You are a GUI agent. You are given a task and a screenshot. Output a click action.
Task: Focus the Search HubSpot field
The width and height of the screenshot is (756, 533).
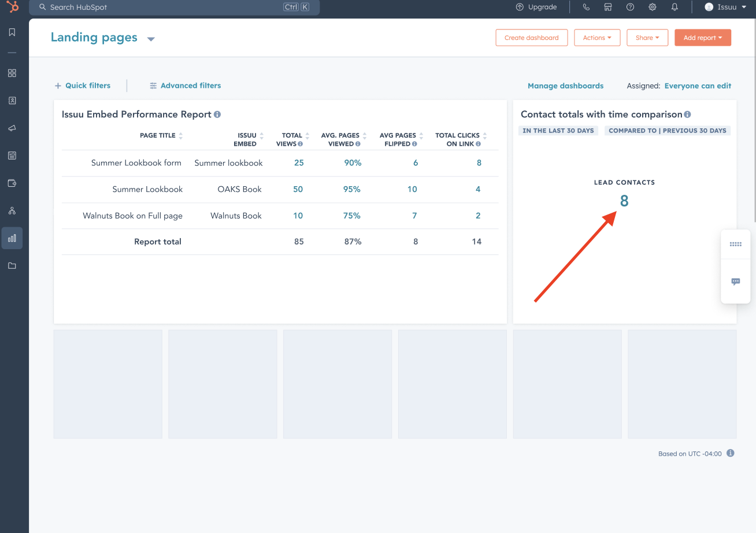[175, 8]
